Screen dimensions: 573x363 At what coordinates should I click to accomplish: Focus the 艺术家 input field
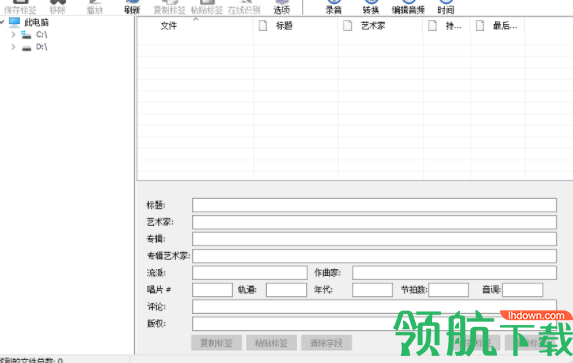(x=374, y=222)
